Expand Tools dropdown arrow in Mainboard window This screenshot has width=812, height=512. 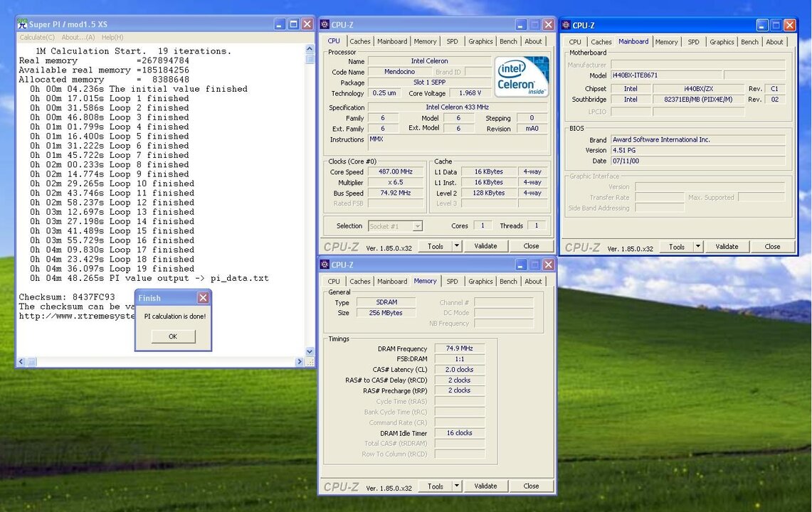point(698,247)
